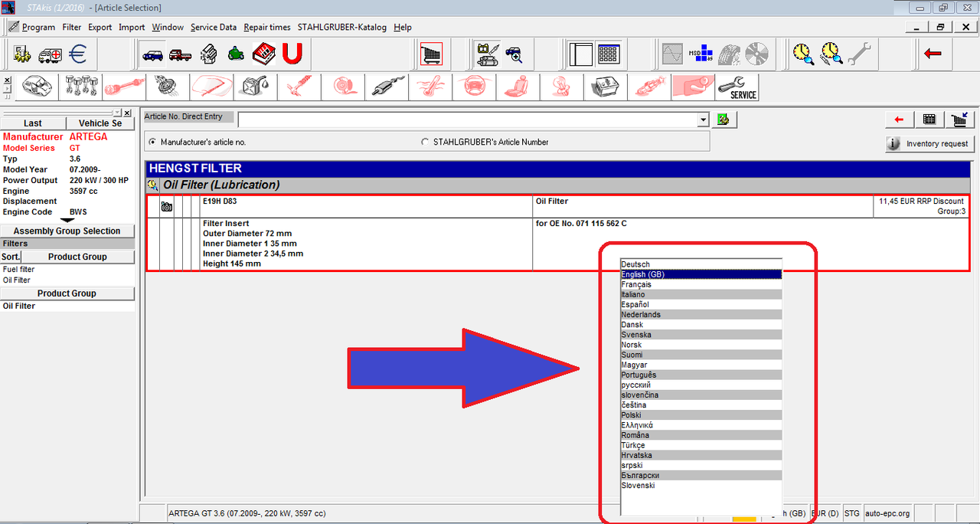Image resolution: width=980 pixels, height=524 pixels.
Task: Click the EUR (D) status bar entry
Action: pyautogui.click(x=825, y=513)
